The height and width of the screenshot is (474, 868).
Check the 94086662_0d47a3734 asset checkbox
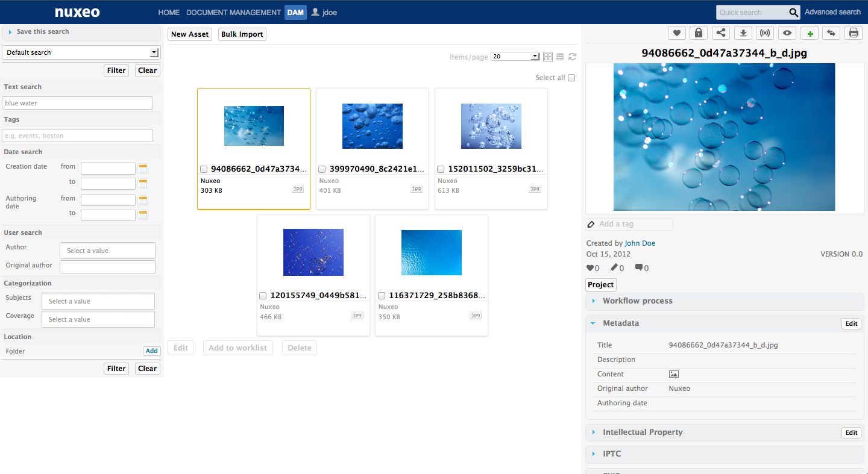pyautogui.click(x=204, y=169)
